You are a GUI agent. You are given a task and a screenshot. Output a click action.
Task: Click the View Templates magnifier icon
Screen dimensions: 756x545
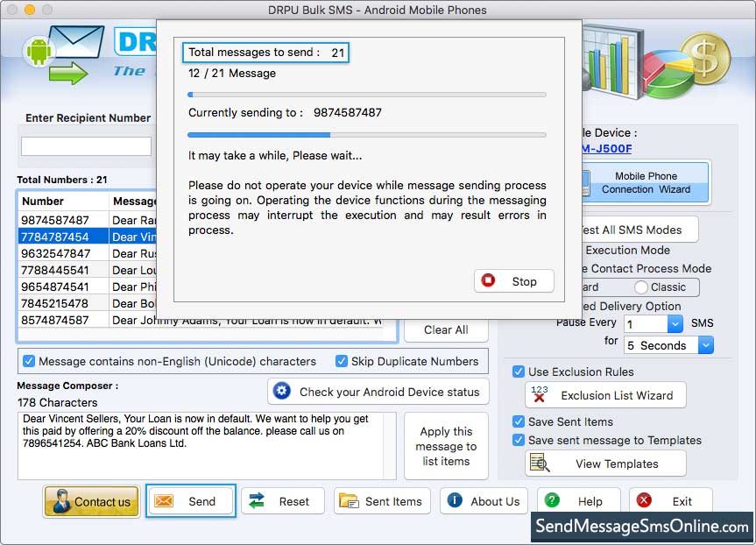coord(540,463)
